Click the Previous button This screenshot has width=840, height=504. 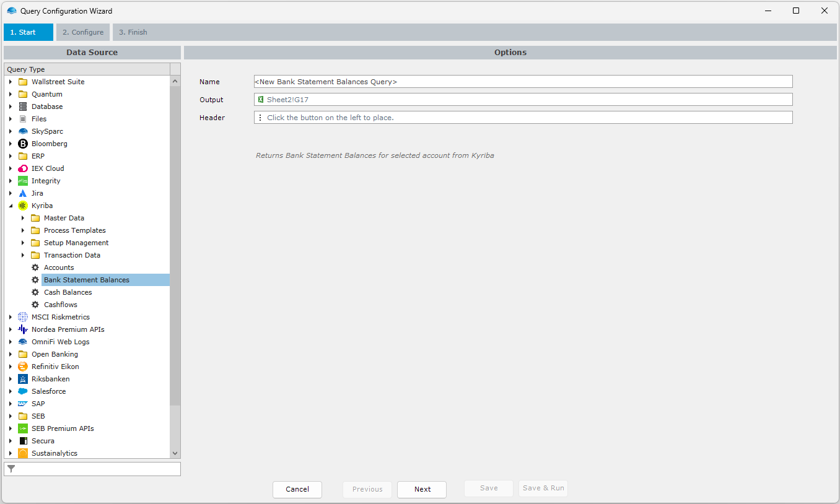coord(367,489)
